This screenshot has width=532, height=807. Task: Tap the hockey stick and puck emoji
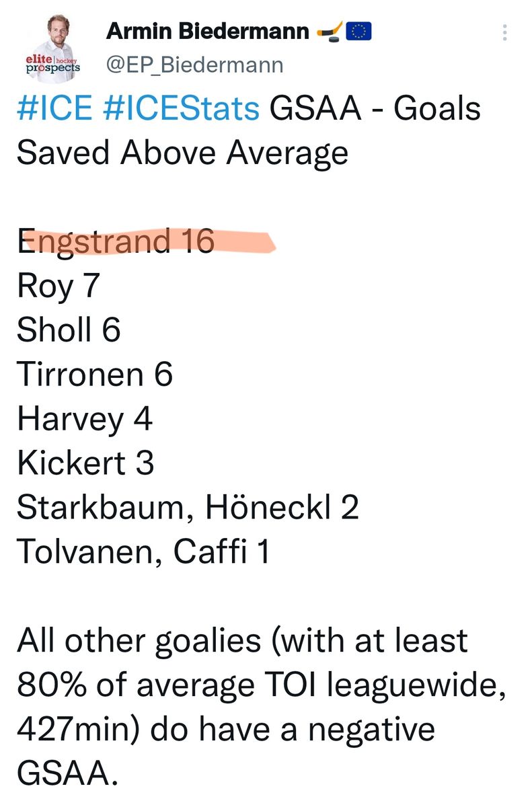click(x=329, y=31)
